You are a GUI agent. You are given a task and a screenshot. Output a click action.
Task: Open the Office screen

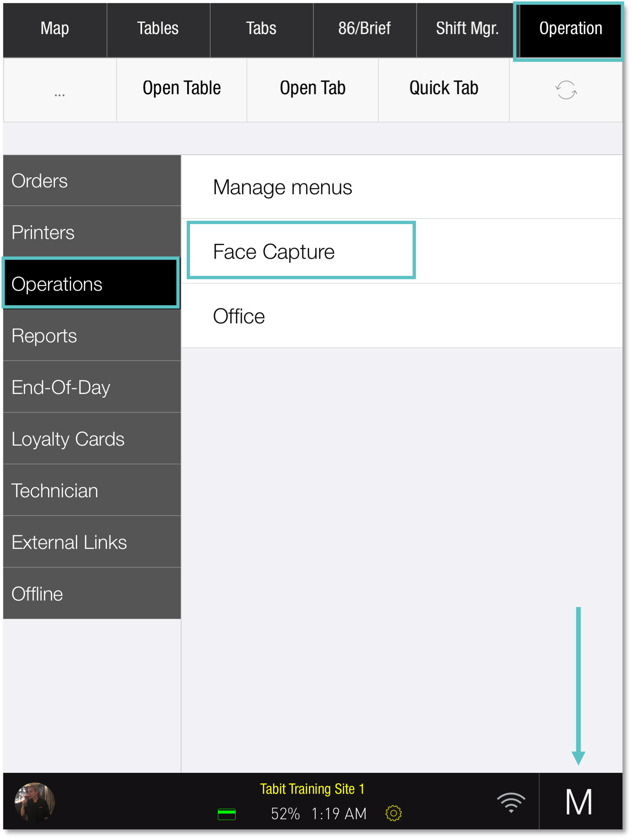238,316
